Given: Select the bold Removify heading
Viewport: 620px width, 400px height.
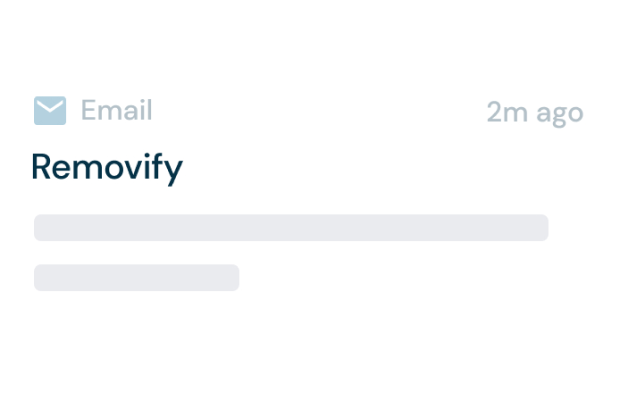Looking at the screenshot, I should (x=107, y=168).
